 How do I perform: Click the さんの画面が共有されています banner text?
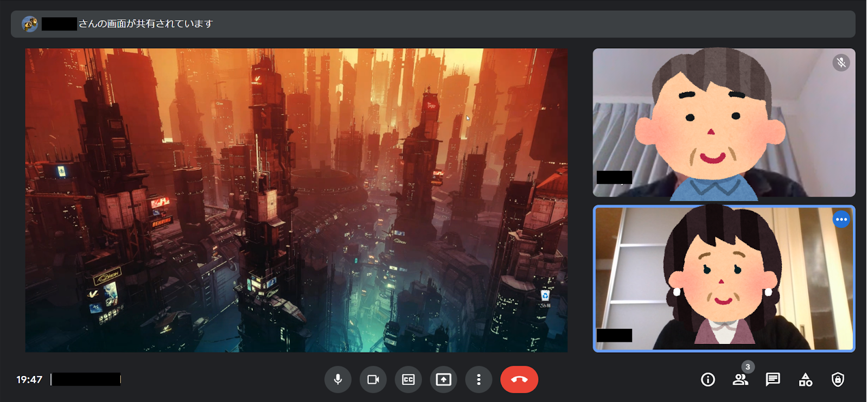coord(145,24)
